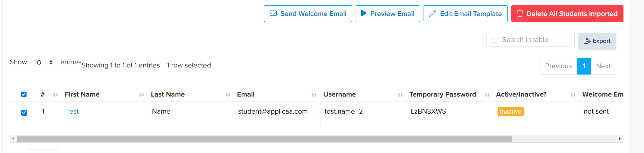Click the play icon on Preview Email
This screenshot has height=153, width=644.
click(364, 13)
